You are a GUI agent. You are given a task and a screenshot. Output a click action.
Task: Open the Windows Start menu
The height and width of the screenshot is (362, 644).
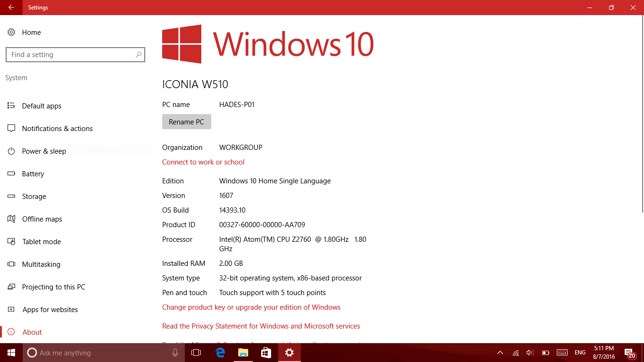click(x=11, y=353)
